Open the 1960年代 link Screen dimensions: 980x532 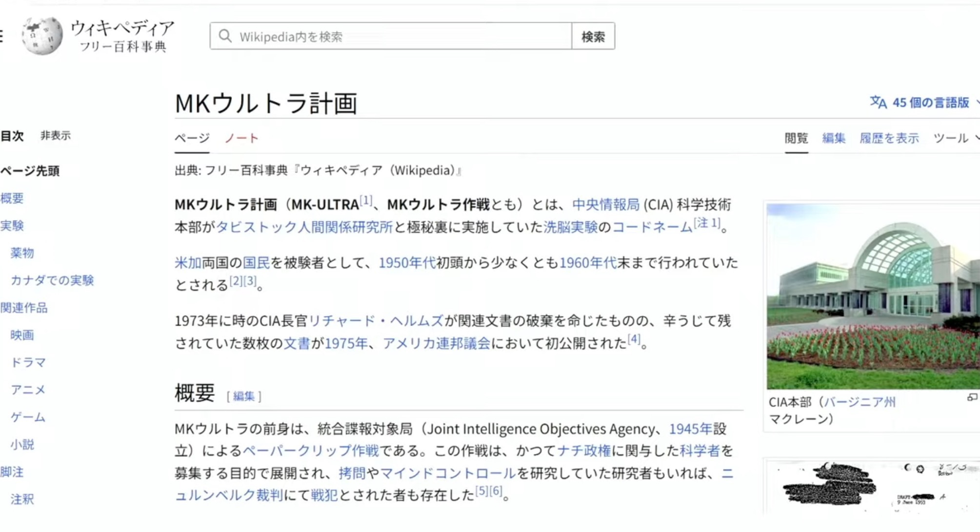tap(588, 263)
